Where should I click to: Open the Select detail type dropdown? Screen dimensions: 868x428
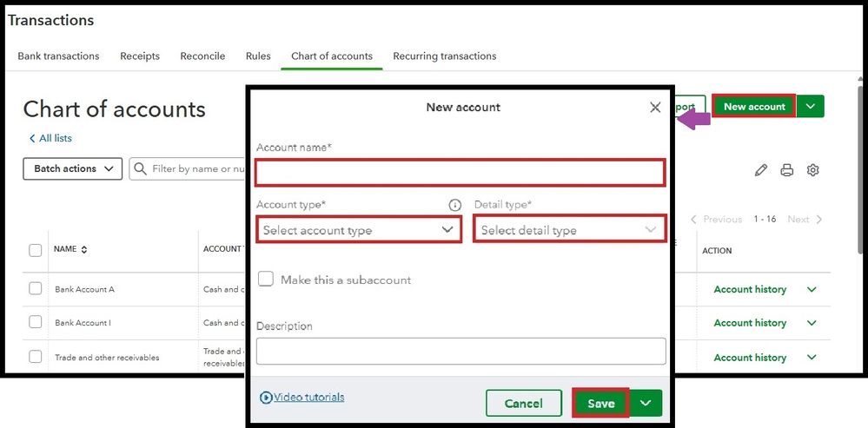click(569, 230)
